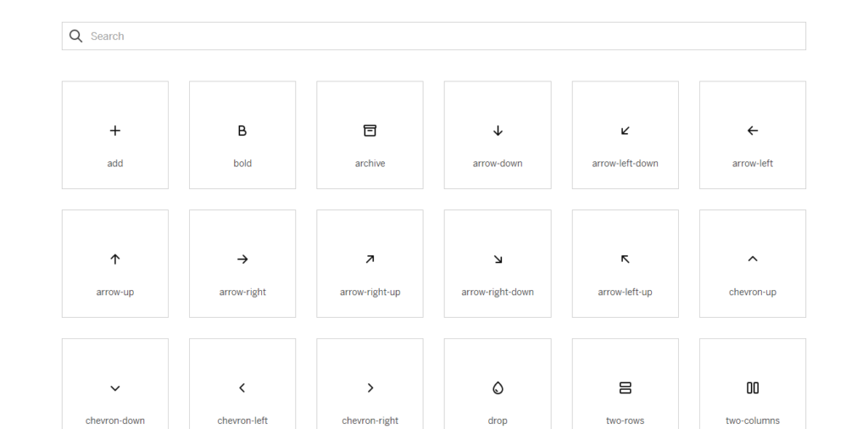
Task: Pick the arrow-right-up icon tile
Action: point(370,264)
